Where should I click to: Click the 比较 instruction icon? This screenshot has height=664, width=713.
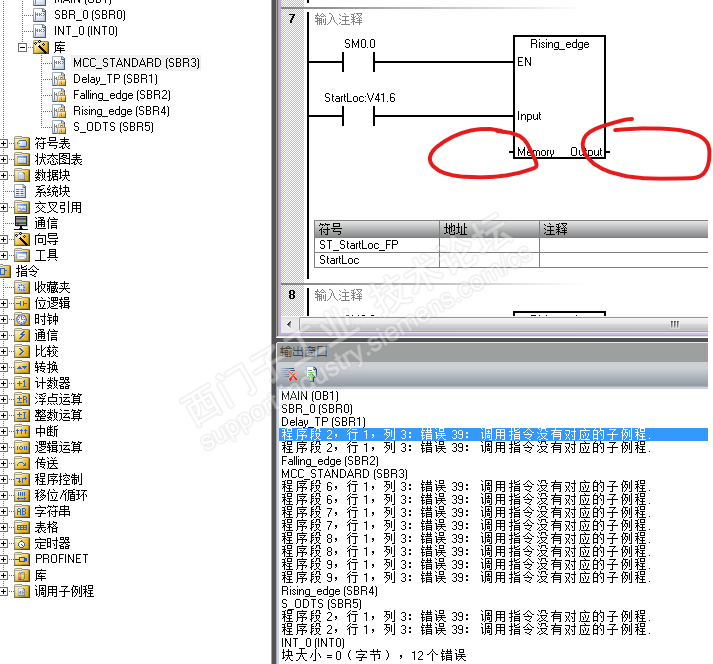coord(21,352)
